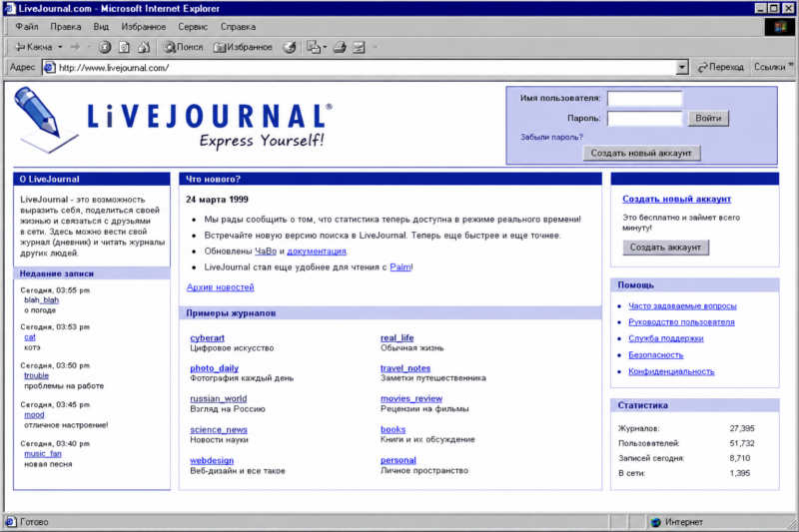
Task: Open the Часто задаваемые вопросы help link
Action: pos(682,305)
